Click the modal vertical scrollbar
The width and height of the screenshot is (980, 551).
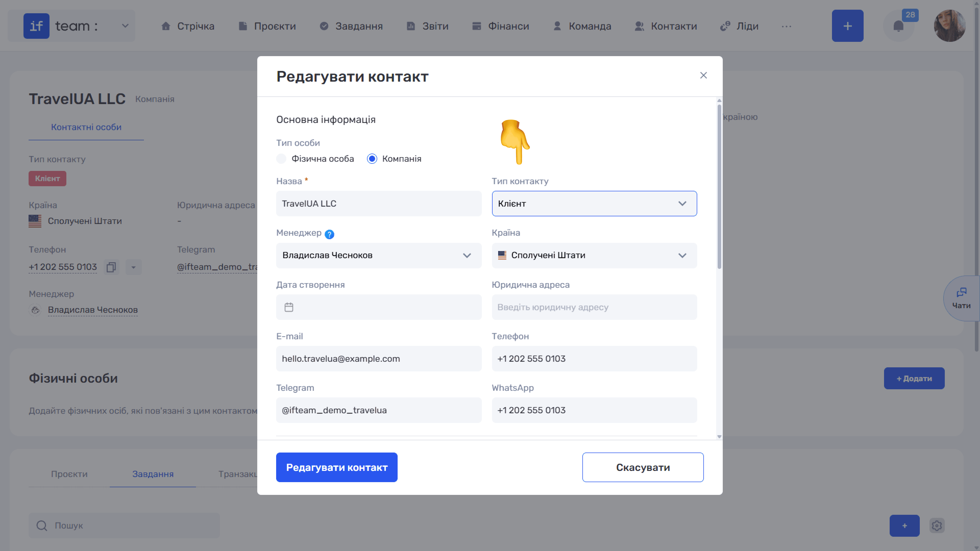point(719,186)
